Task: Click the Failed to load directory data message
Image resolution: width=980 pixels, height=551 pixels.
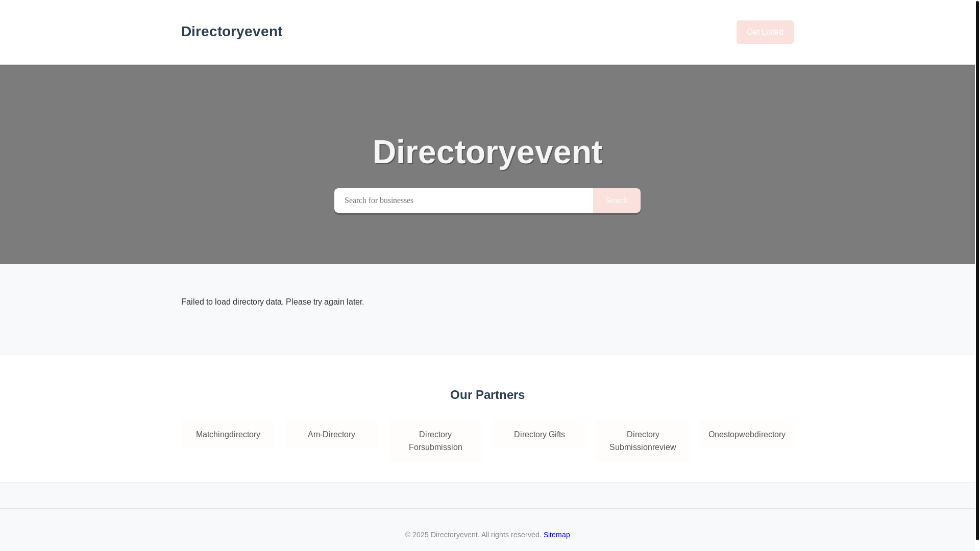Action: coord(273,302)
